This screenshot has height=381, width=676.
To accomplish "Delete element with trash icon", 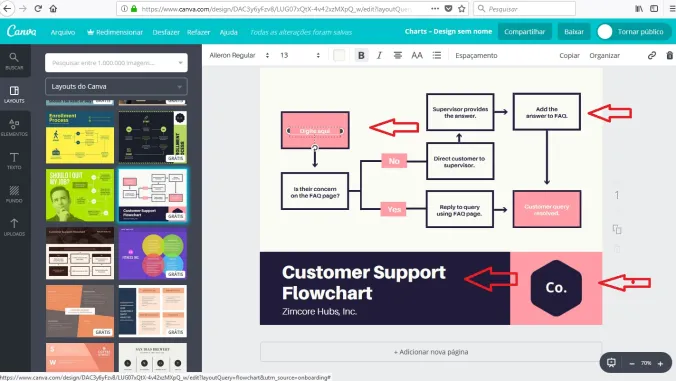I will coord(670,55).
